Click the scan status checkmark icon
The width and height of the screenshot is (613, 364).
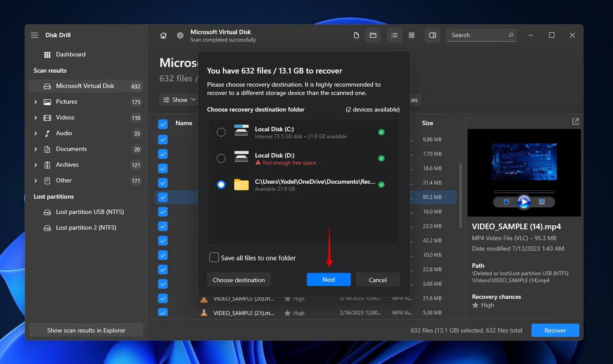[x=180, y=35]
